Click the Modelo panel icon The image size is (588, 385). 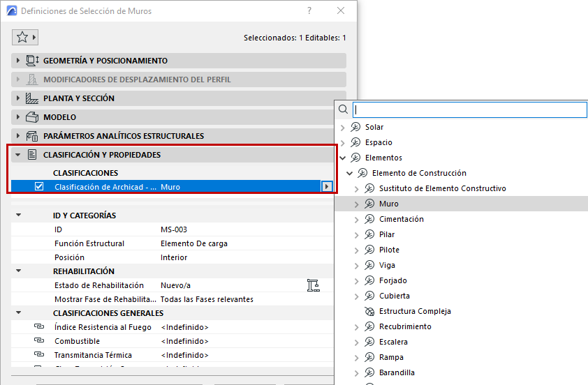32,117
